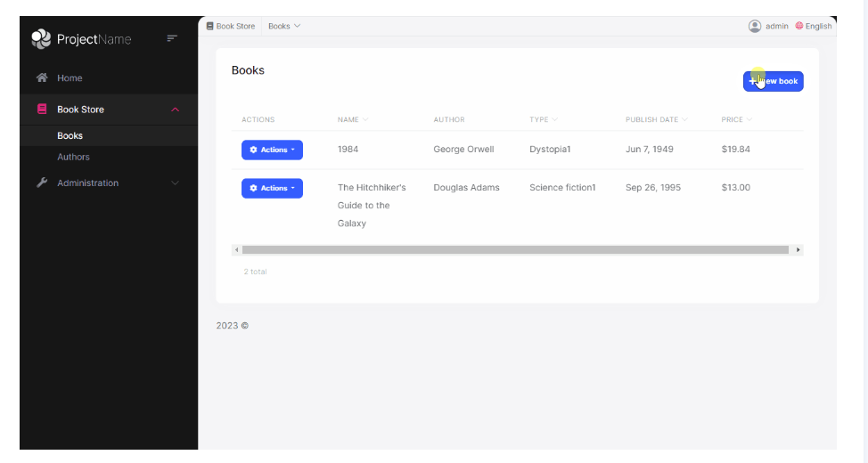
Task: Open Actions dropdown for Hitchhiker's Guide
Action: (x=272, y=188)
